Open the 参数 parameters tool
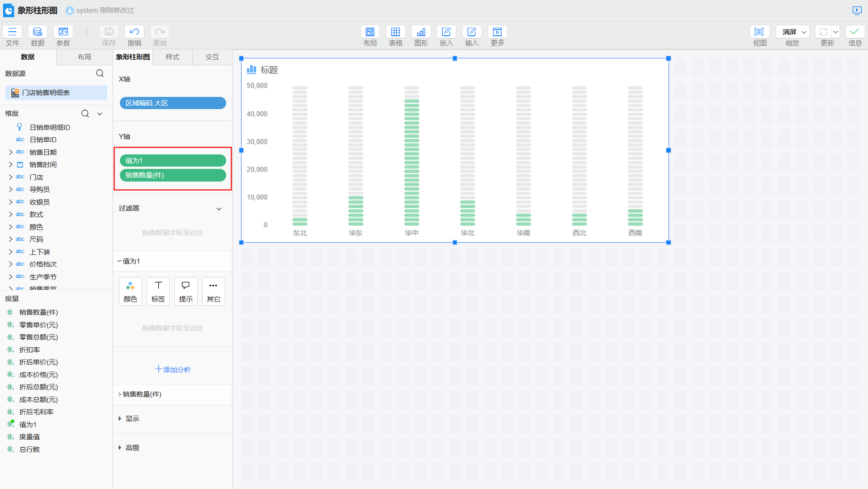The image size is (868, 489). coord(63,32)
